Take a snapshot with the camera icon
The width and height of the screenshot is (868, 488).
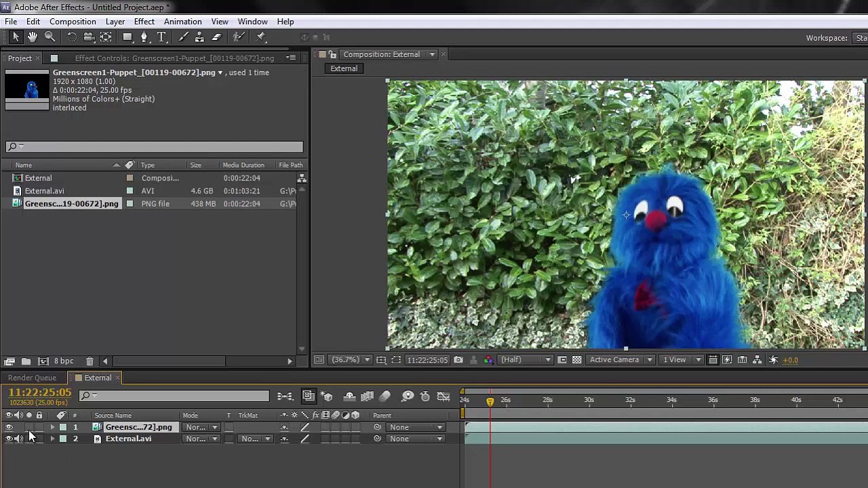click(458, 360)
